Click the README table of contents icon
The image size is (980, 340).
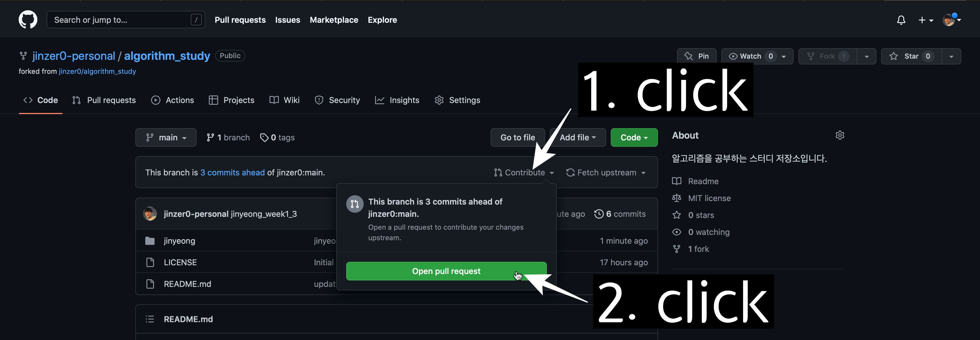(x=150, y=319)
